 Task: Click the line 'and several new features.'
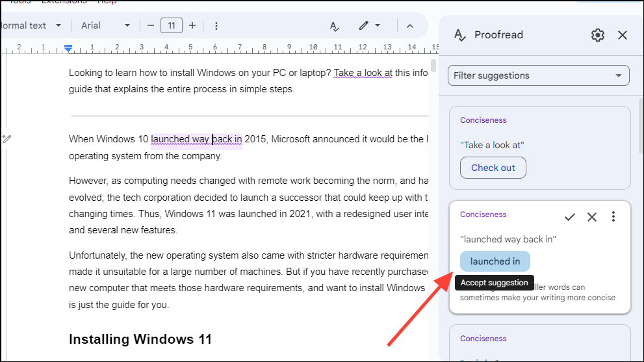point(123,230)
